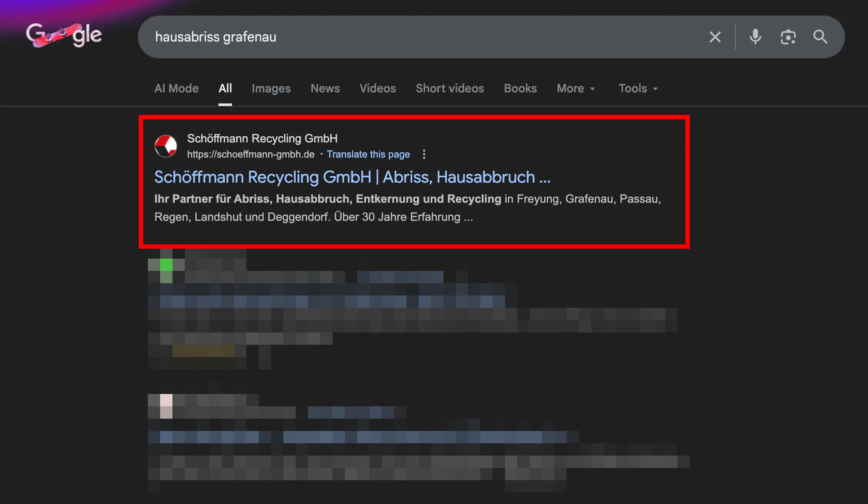Screen dimensions: 868x504
Task: Click the Schöffmann Recycling GmbH favicon
Action: tap(166, 146)
